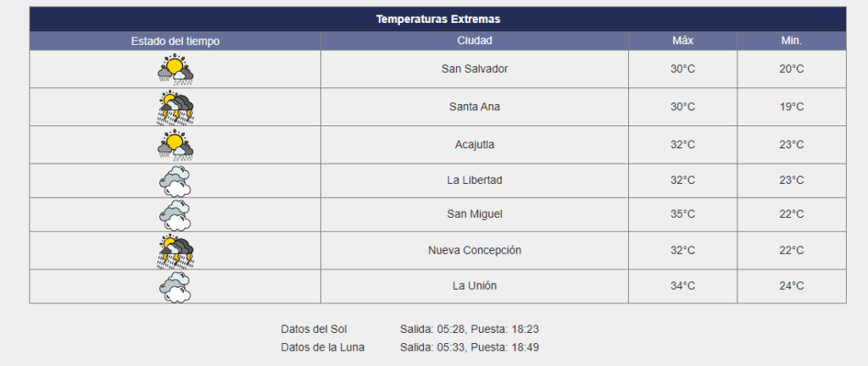Select the Min. column header

point(792,41)
